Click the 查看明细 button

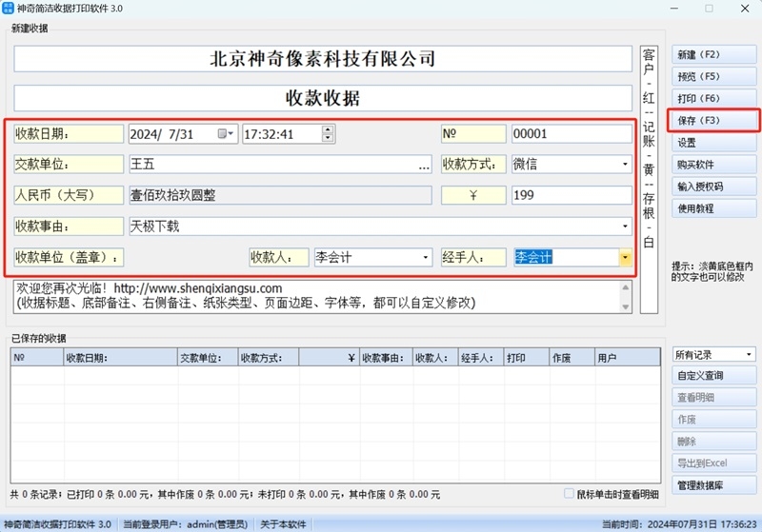pos(713,398)
